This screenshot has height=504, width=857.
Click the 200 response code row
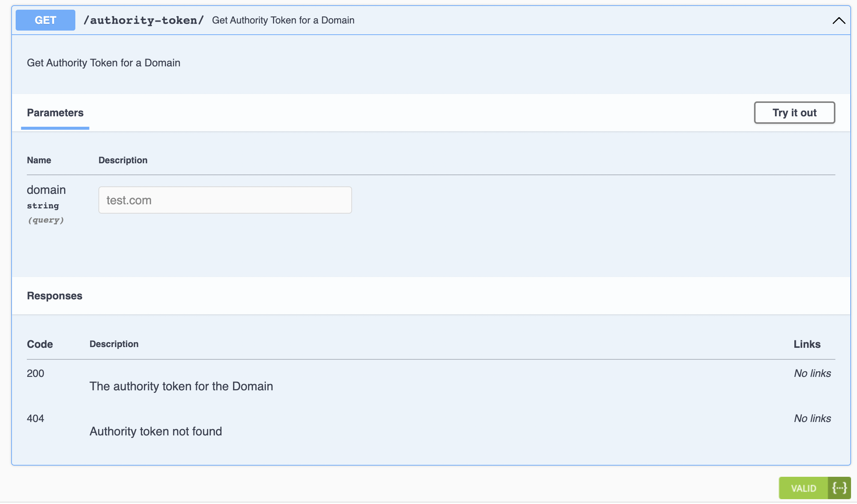tap(35, 373)
